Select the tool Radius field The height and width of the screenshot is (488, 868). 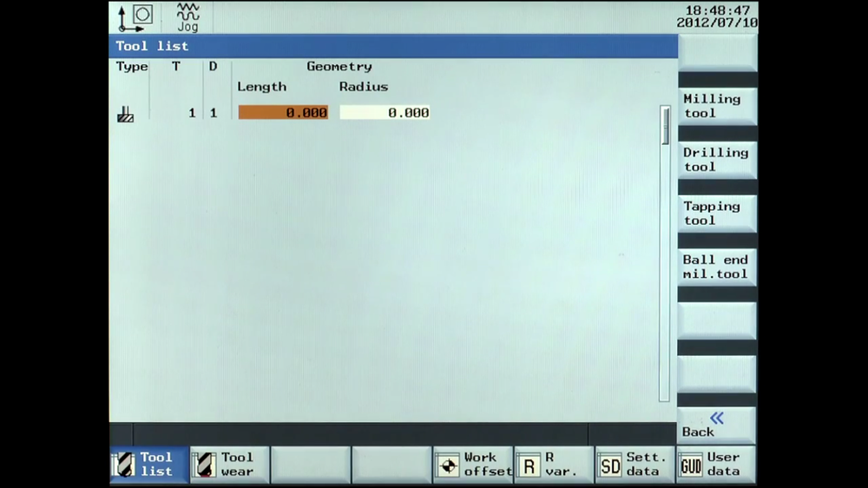coord(385,112)
